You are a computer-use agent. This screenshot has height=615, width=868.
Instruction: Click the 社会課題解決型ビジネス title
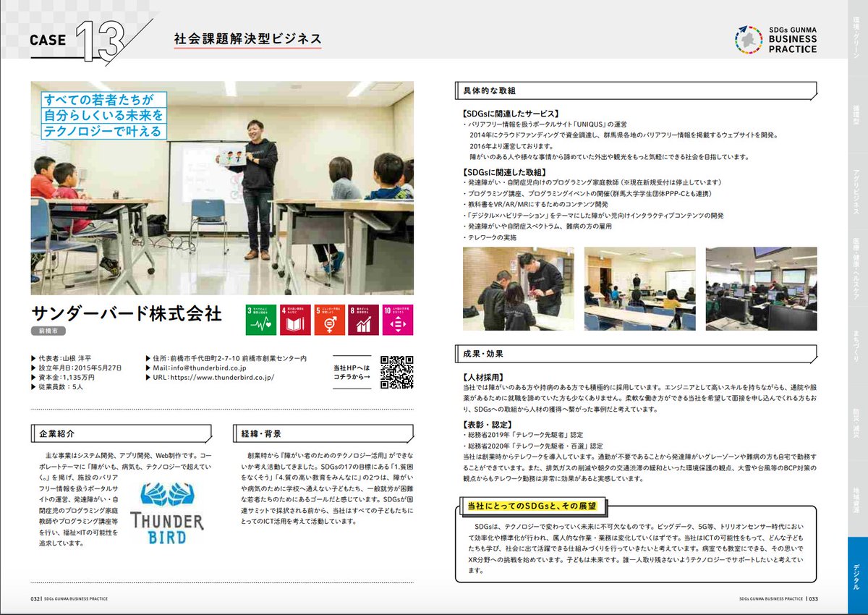[247, 38]
